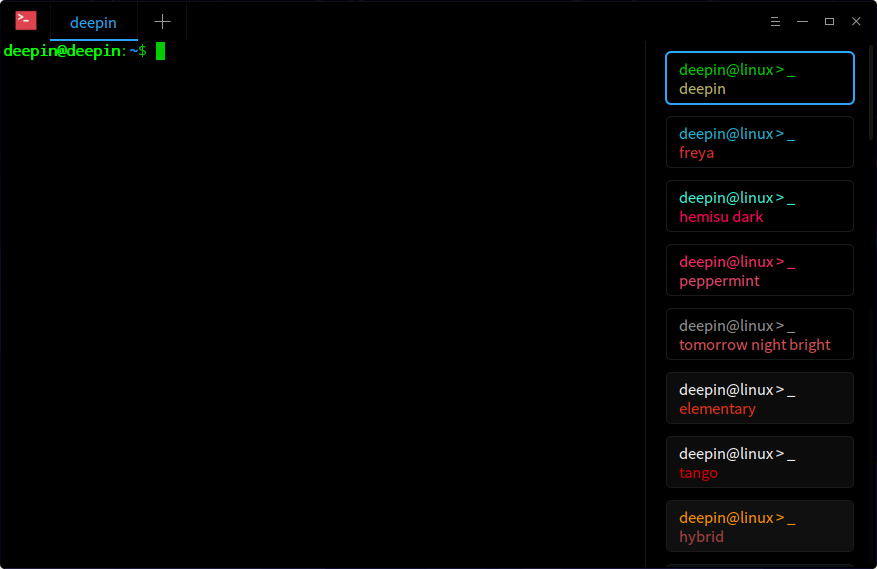The image size is (877, 569).
Task: Select the deepin theme
Action: point(759,78)
